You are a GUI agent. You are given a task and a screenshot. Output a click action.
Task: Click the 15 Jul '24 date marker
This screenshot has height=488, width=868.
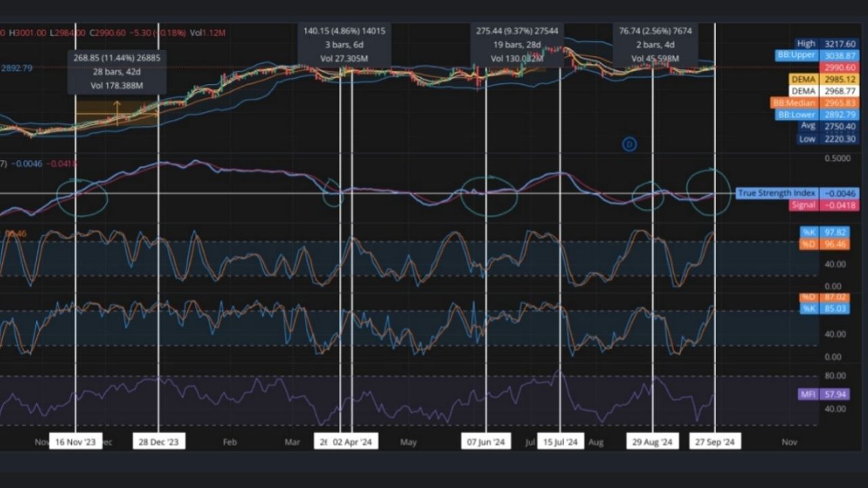click(560, 442)
